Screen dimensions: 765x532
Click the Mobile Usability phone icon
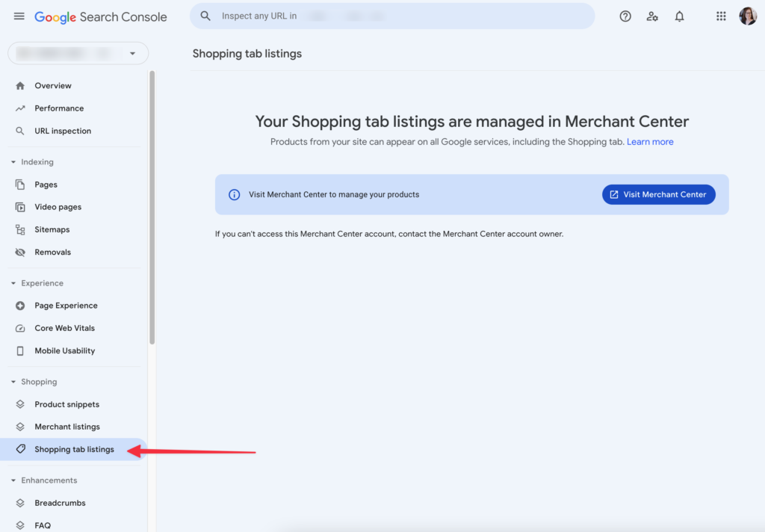(20, 351)
